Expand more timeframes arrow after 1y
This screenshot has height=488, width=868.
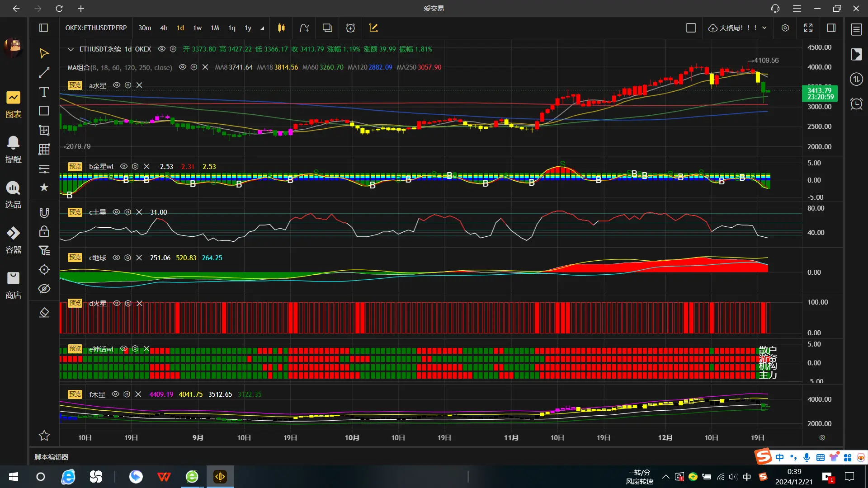[262, 28]
